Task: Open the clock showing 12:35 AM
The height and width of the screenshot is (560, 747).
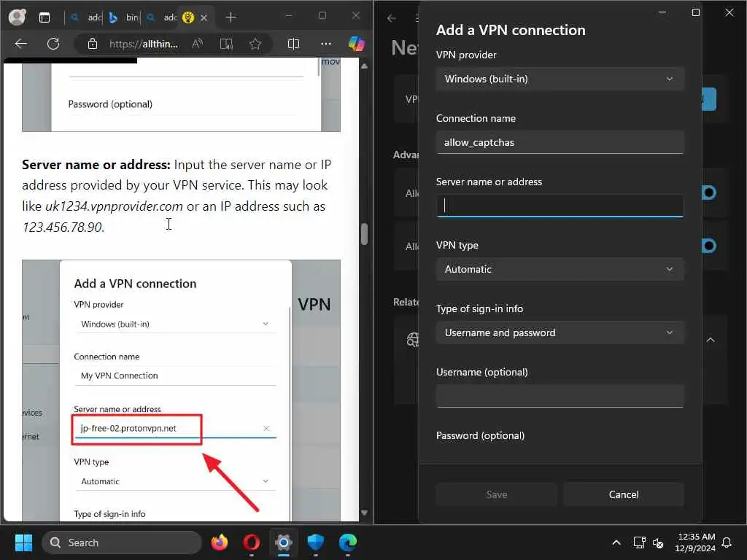Action: tap(696, 542)
